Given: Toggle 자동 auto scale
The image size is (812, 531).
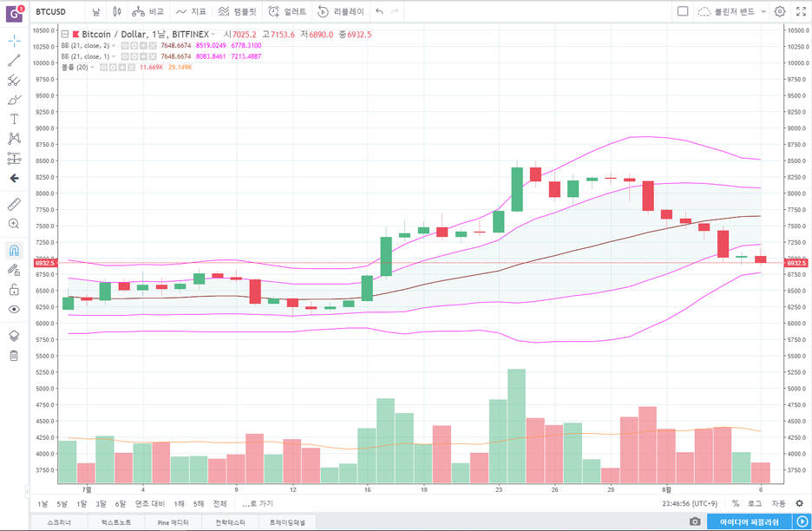Looking at the screenshot, I should 778,503.
